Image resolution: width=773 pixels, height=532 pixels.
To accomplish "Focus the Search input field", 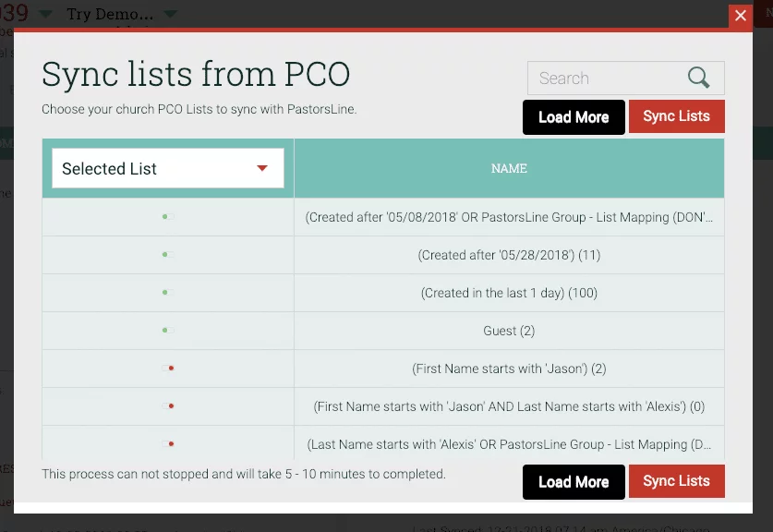I will 625,78.
